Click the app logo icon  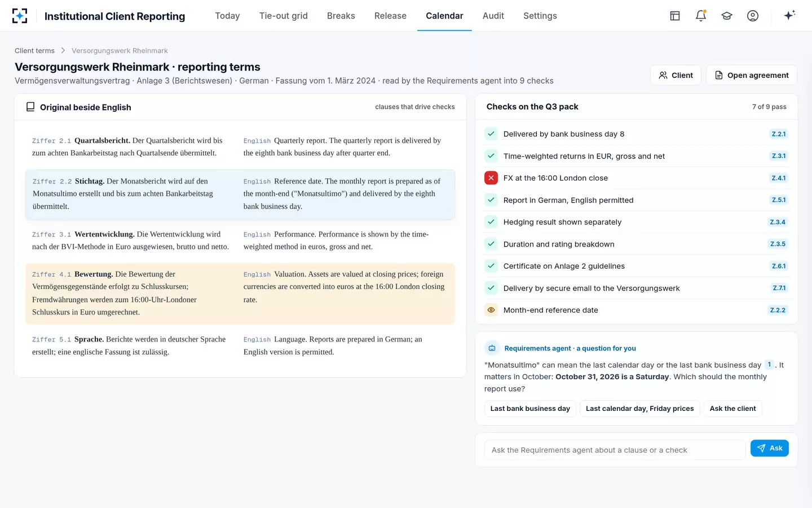(20, 16)
